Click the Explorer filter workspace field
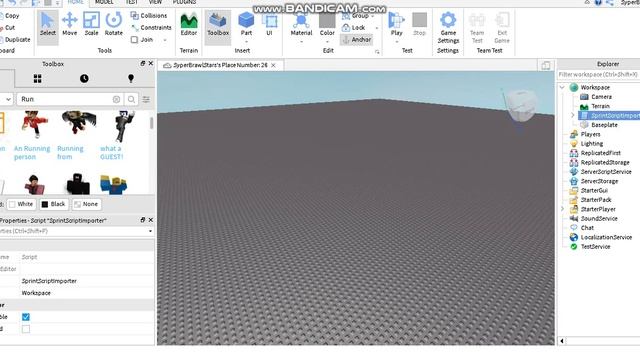Screen dimensions: 640x360 pyautogui.click(x=598, y=75)
